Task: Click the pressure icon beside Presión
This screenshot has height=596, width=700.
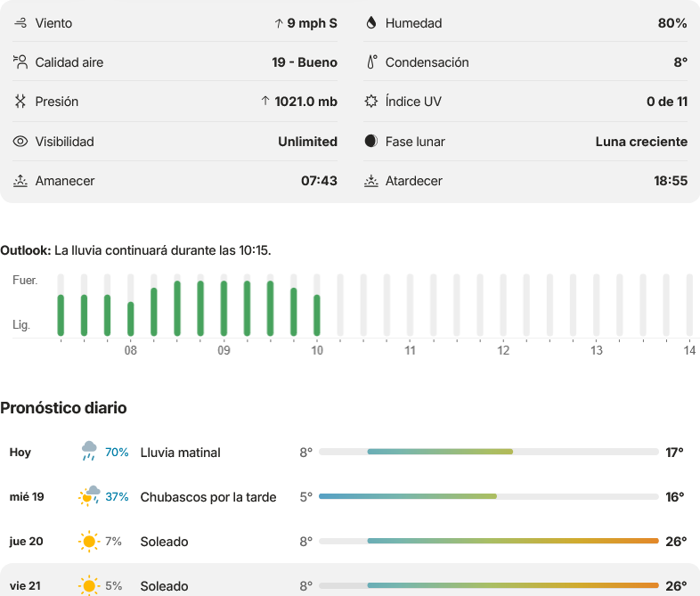Action: pos(20,102)
